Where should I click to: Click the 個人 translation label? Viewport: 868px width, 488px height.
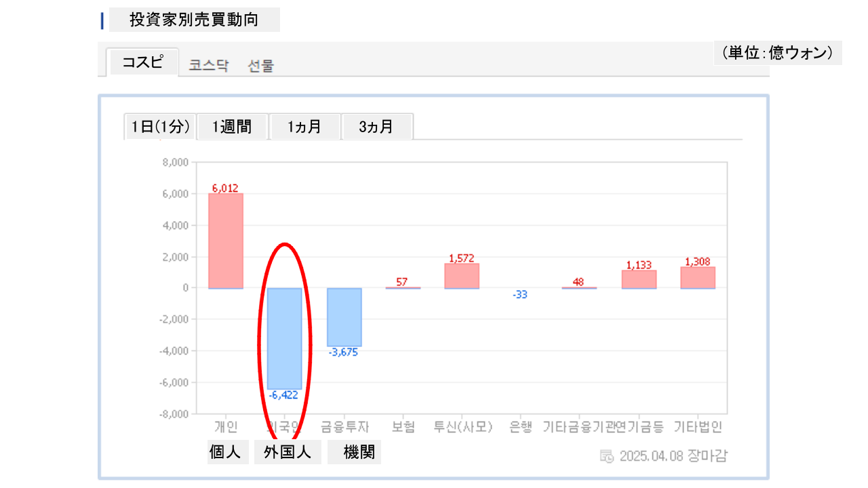pos(225,452)
